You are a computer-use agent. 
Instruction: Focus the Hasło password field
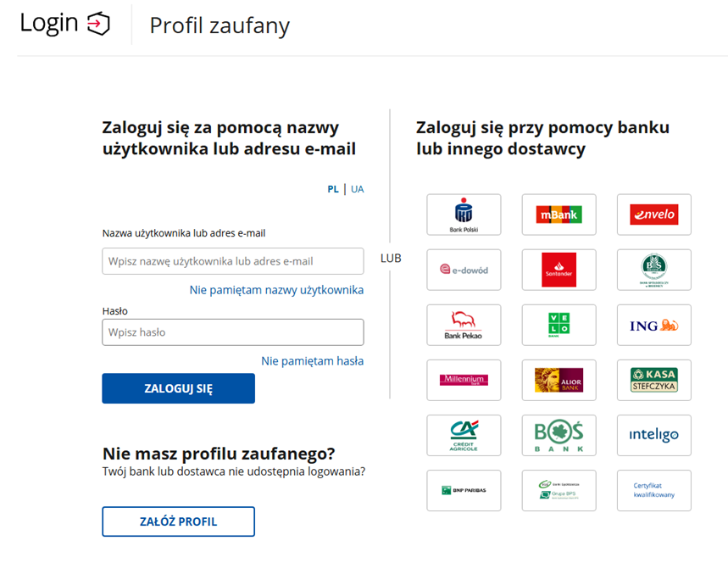pos(232,332)
